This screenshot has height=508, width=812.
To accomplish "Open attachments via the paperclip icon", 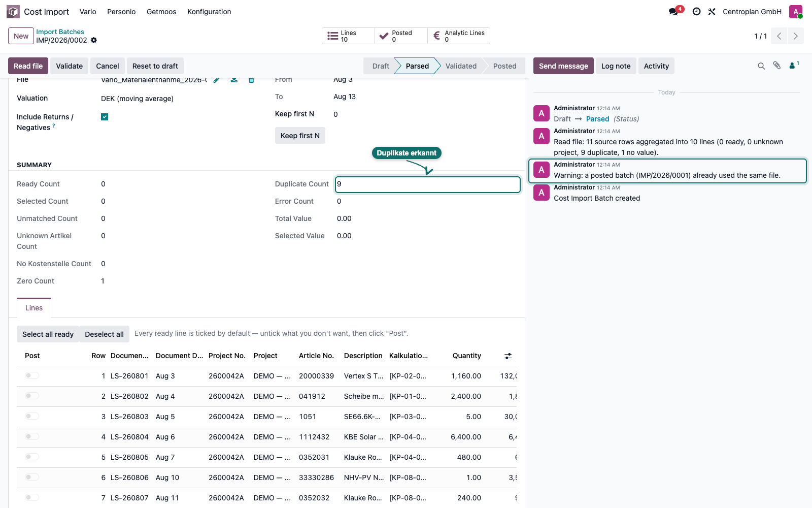I will [x=777, y=66].
